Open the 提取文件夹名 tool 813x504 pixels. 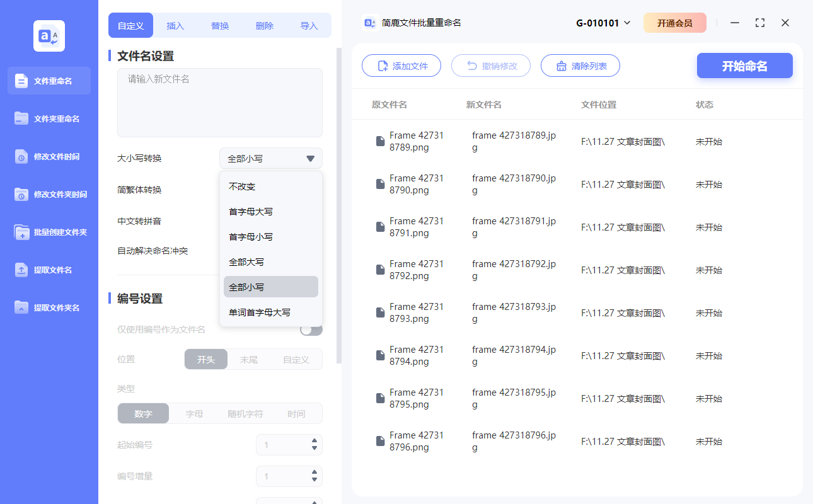(x=49, y=307)
